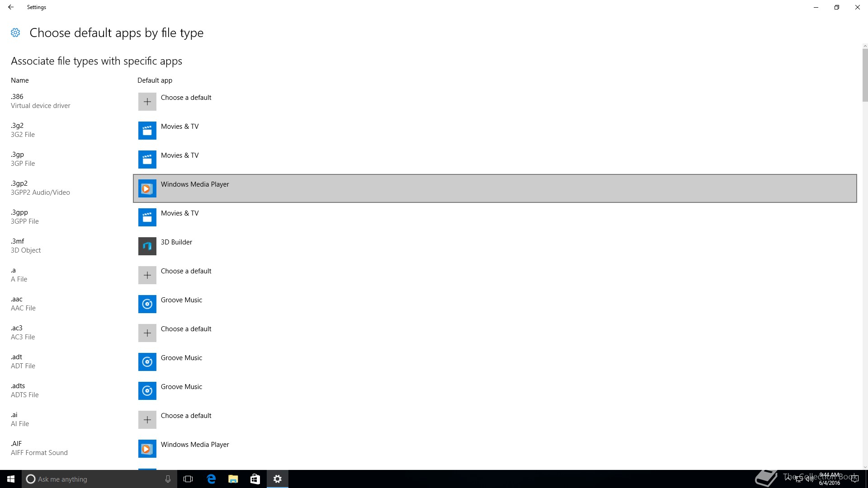The width and height of the screenshot is (868, 488).
Task: Click the clock showing 6/4/2016
Action: tap(829, 479)
